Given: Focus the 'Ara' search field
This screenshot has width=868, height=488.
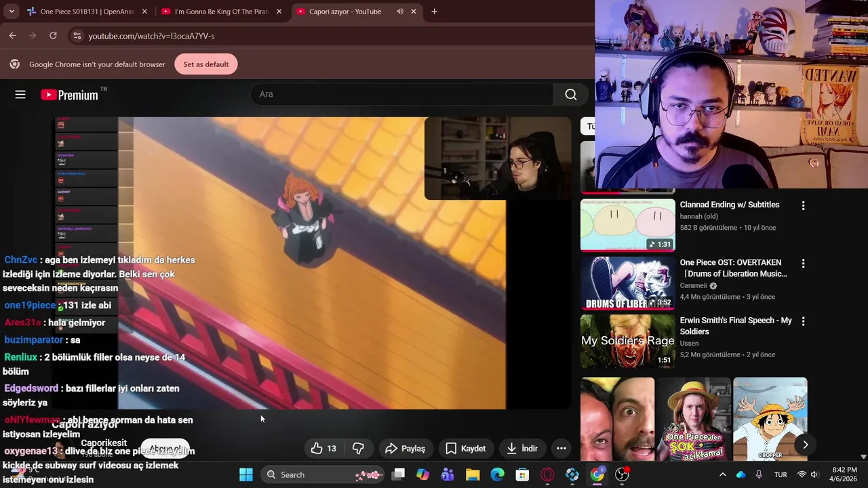Looking at the screenshot, I should pyautogui.click(x=401, y=94).
